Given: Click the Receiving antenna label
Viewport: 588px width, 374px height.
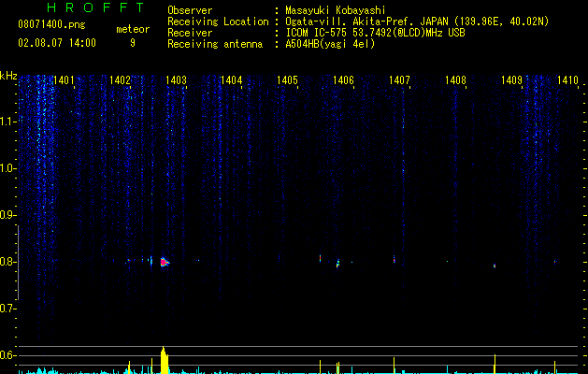Looking at the screenshot, I should (215, 44).
